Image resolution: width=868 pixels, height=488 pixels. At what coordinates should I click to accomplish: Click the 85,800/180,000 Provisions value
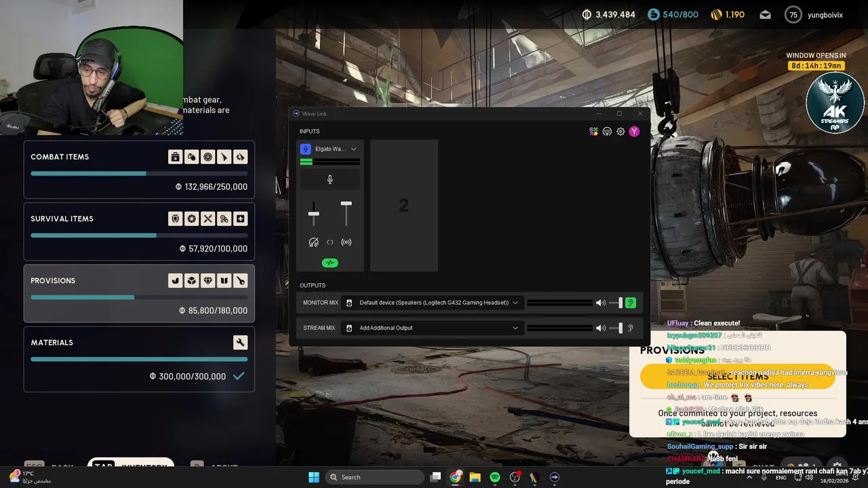click(218, 310)
